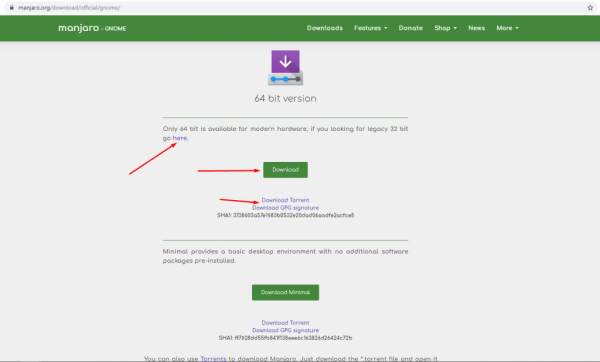The height and width of the screenshot is (362, 600).
Task: Click the Download Torrent link under Minimal
Action: [285, 323]
